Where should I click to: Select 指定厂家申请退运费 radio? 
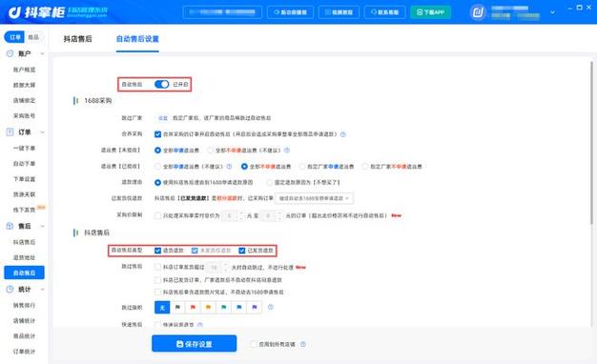tap(302, 167)
